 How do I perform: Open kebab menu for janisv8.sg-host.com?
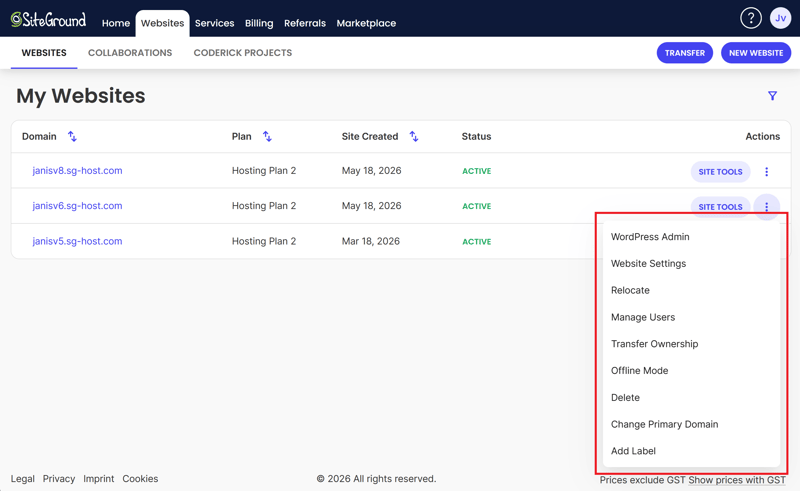[x=766, y=171]
